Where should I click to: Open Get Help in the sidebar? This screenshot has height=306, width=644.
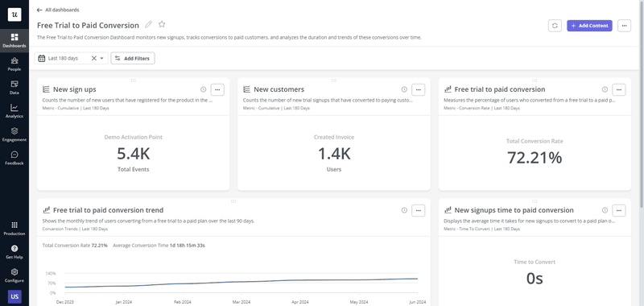click(x=14, y=252)
